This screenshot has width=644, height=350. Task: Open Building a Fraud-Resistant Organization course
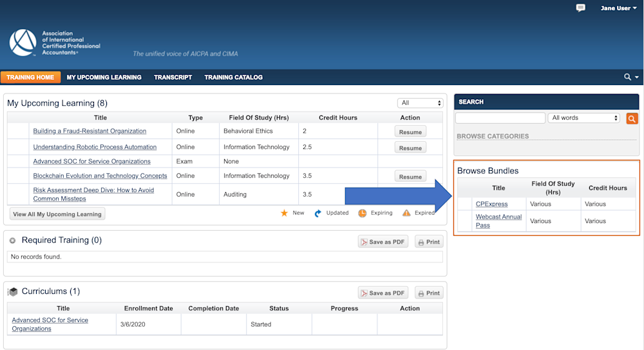[x=90, y=131]
